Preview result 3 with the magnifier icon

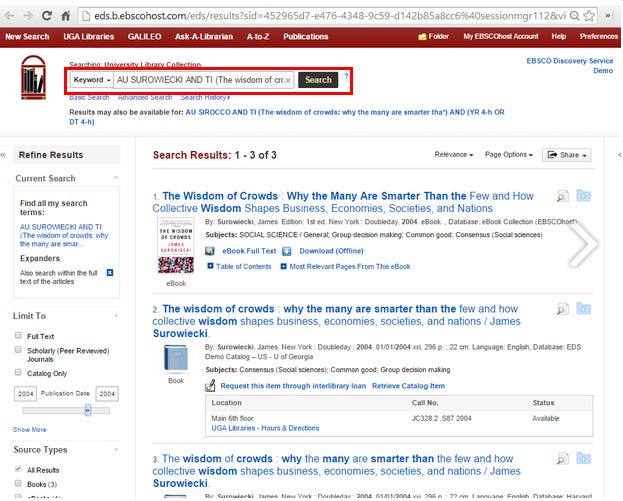pyautogui.click(x=563, y=458)
